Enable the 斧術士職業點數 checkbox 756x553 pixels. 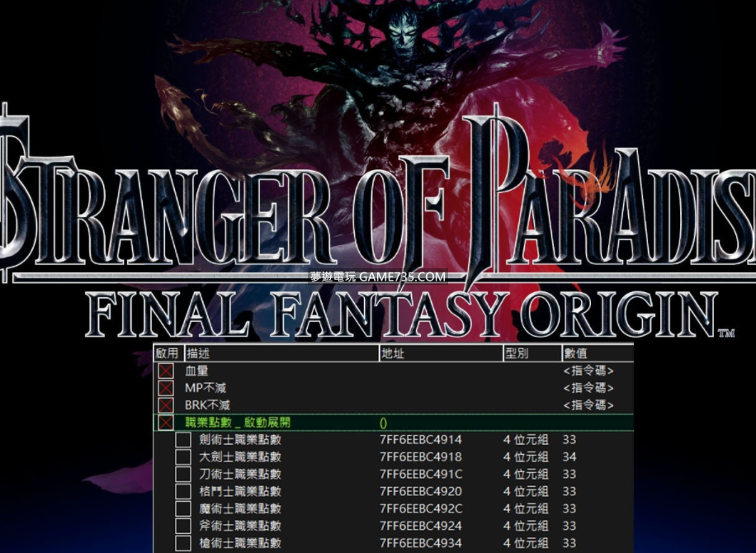tap(182, 526)
